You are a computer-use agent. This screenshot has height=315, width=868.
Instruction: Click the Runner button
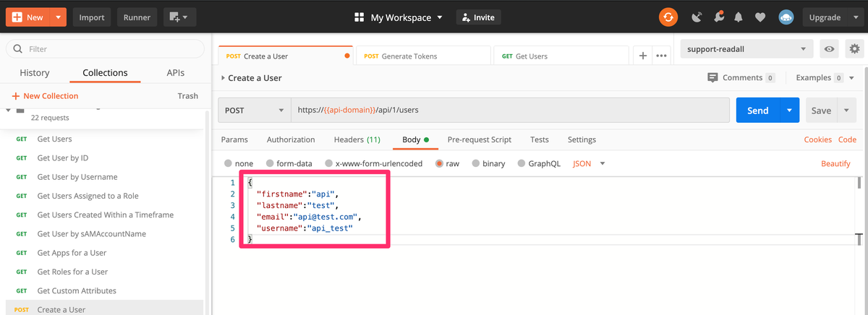[x=137, y=17]
